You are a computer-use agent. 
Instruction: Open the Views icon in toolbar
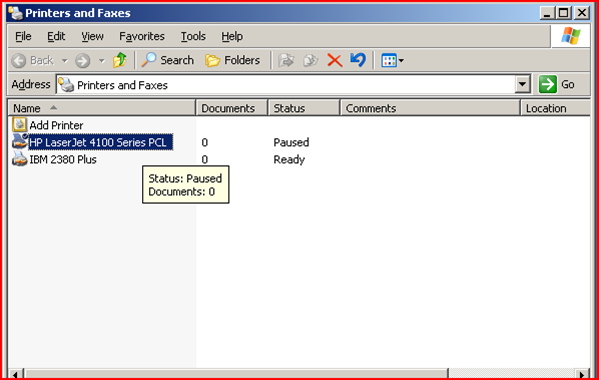(x=392, y=60)
